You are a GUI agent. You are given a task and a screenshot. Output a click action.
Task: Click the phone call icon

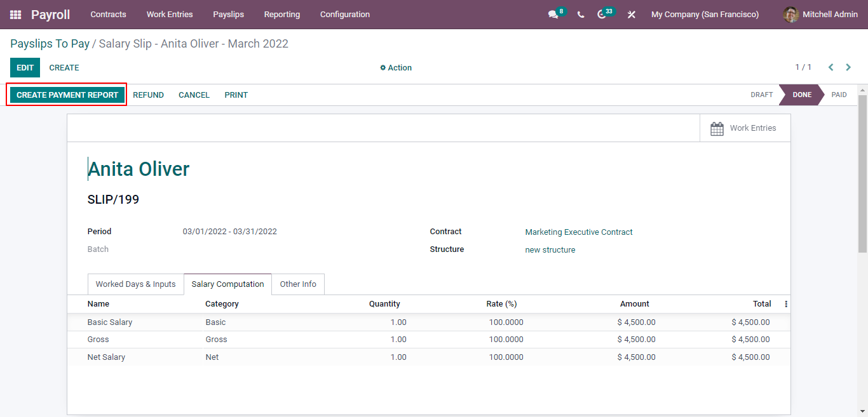[581, 15]
